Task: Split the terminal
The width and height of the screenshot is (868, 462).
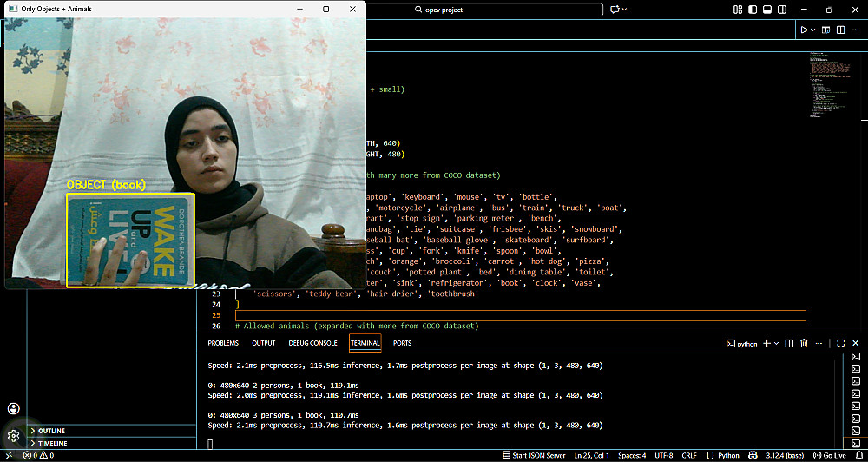Action: tap(790, 343)
